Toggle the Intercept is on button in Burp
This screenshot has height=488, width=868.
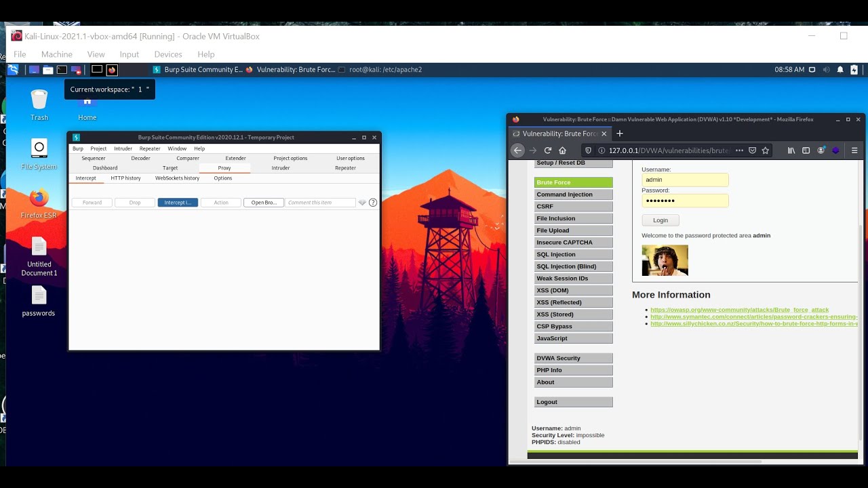(x=178, y=203)
